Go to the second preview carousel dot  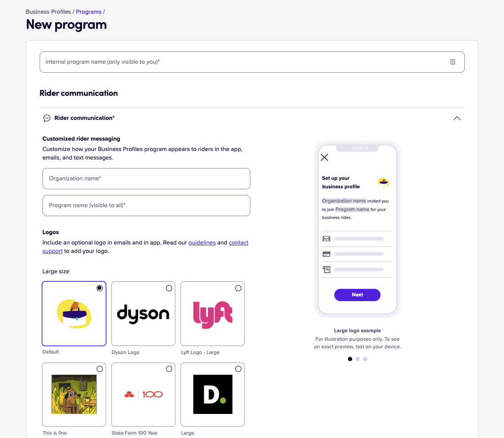coord(357,359)
